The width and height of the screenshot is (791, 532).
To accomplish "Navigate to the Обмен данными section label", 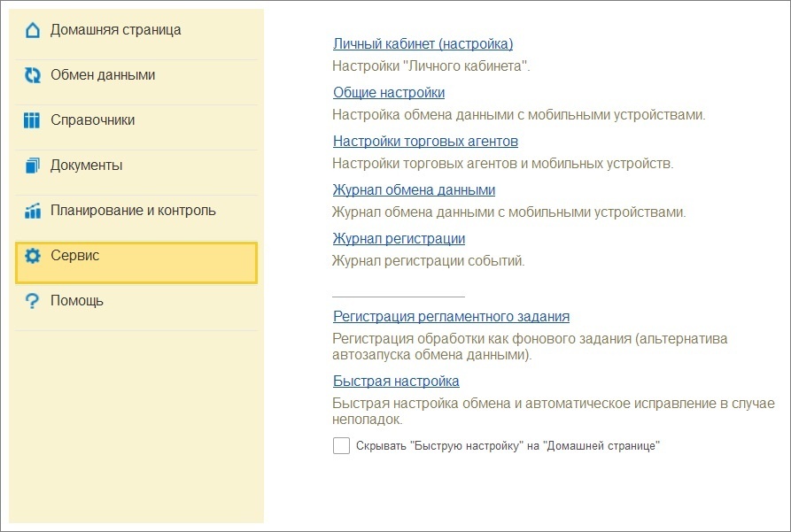I will tap(102, 75).
